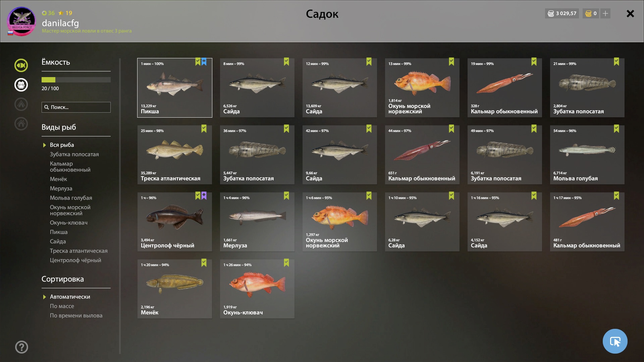Click the blue cursor action button
Viewport: 644px width, 362px height.
click(615, 341)
